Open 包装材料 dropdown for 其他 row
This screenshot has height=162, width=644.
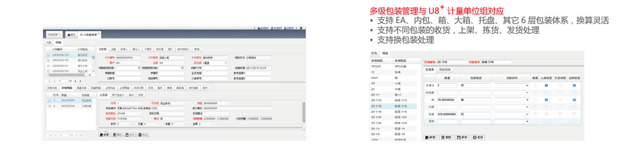coord(527,121)
